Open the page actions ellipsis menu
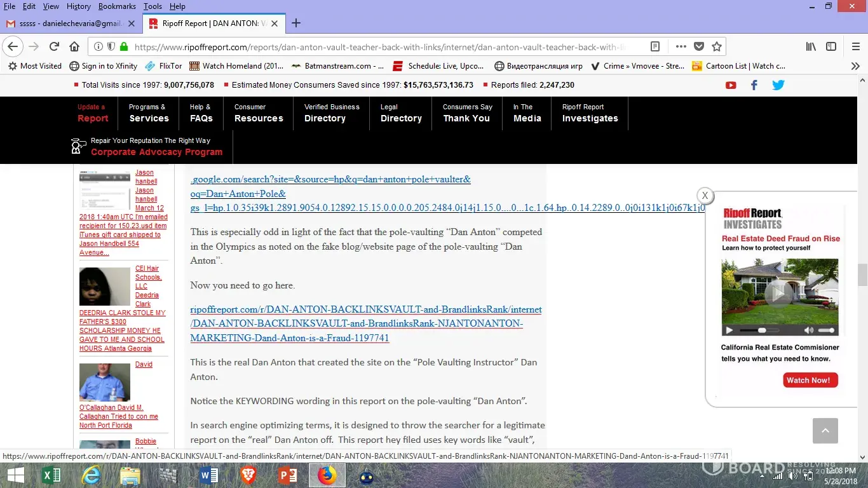The width and height of the screenshot is (868, 488). click(x=681, y=46)
